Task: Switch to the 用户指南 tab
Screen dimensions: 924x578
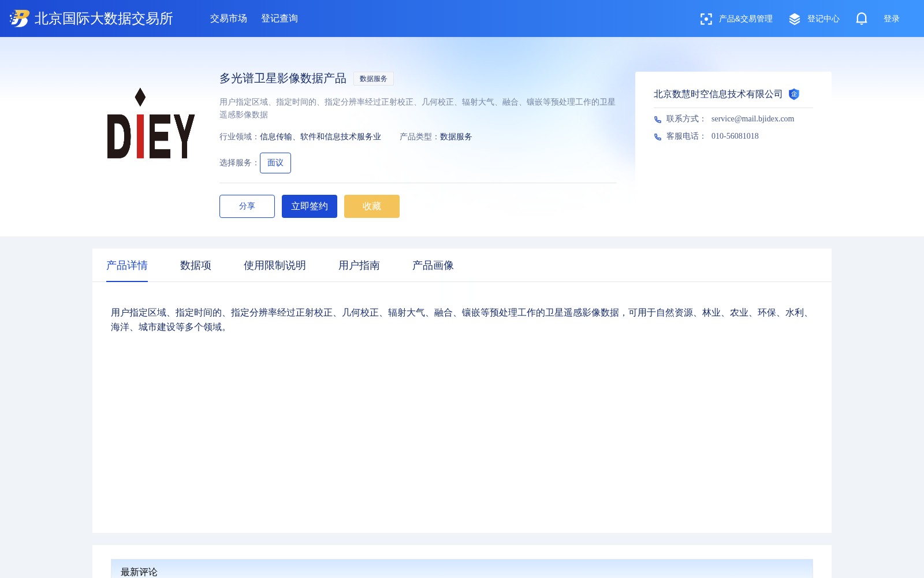Action: [359, 265]
